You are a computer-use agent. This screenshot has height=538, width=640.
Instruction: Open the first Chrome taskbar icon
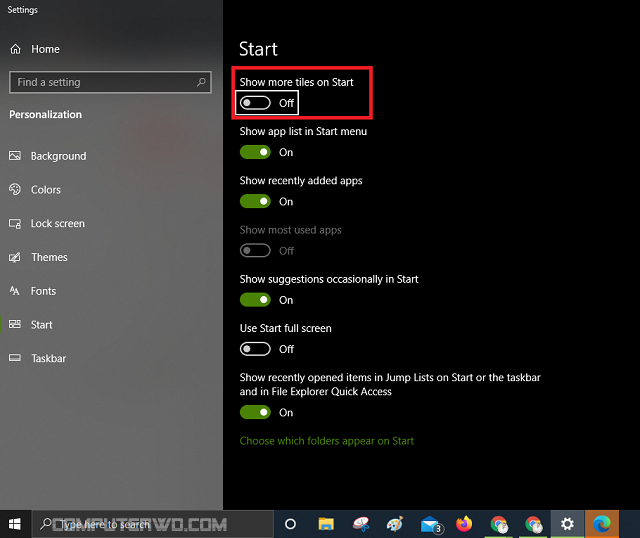point(499,524)
